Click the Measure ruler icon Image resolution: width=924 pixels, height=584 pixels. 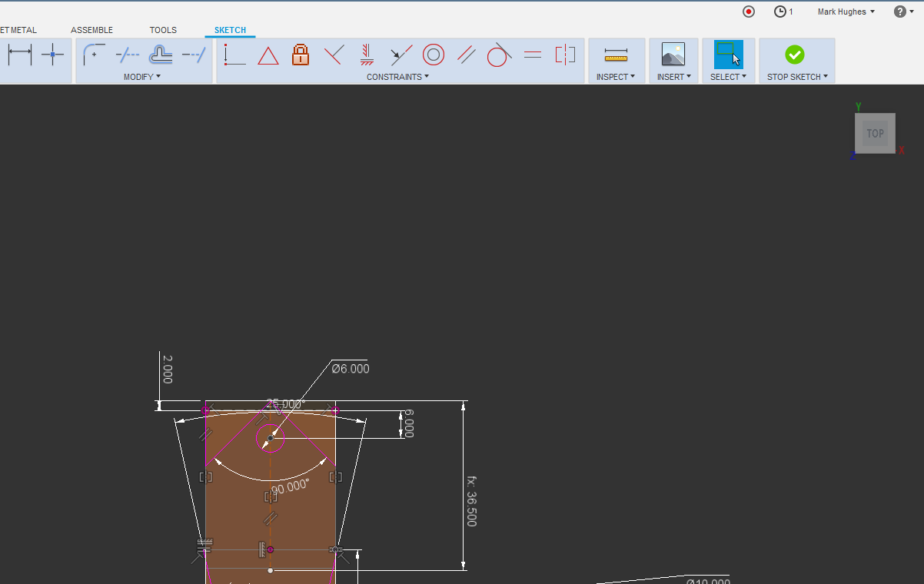616,55
